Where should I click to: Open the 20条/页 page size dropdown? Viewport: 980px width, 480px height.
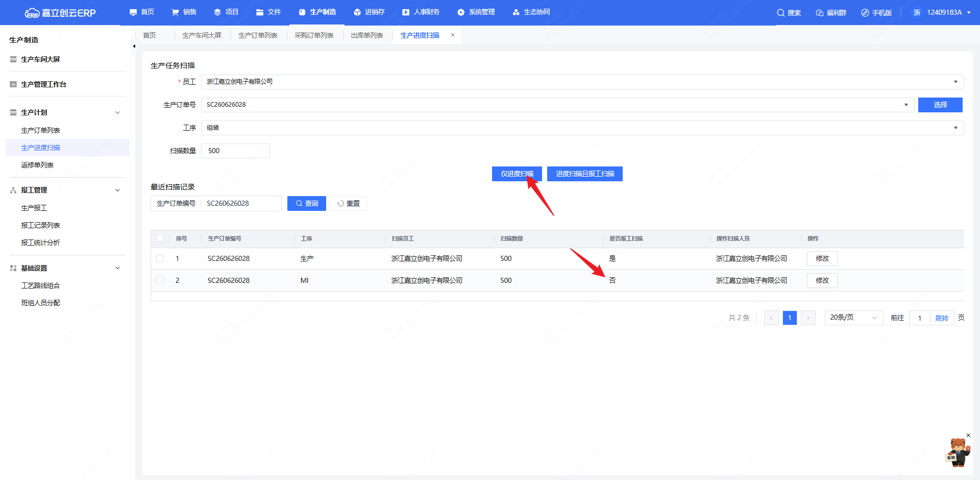pos(854,318)
